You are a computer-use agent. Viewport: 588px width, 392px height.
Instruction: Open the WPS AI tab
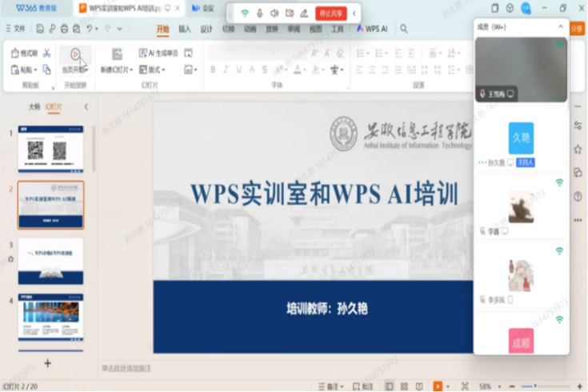click(372, 29)
